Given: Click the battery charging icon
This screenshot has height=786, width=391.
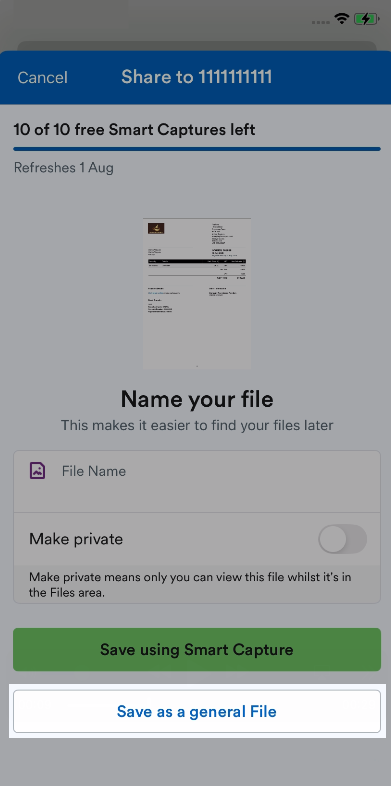Looking at the screenshot, I should pos(366,20).
